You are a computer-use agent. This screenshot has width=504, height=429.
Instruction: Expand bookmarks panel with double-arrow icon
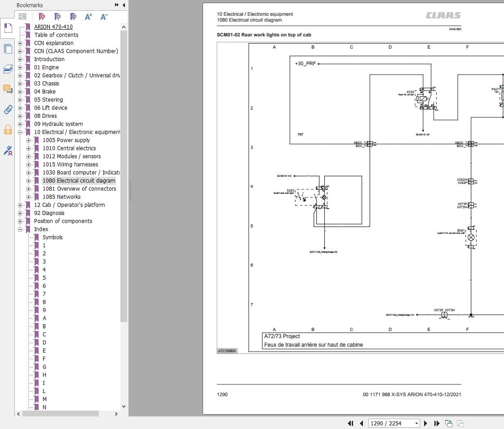117,5
